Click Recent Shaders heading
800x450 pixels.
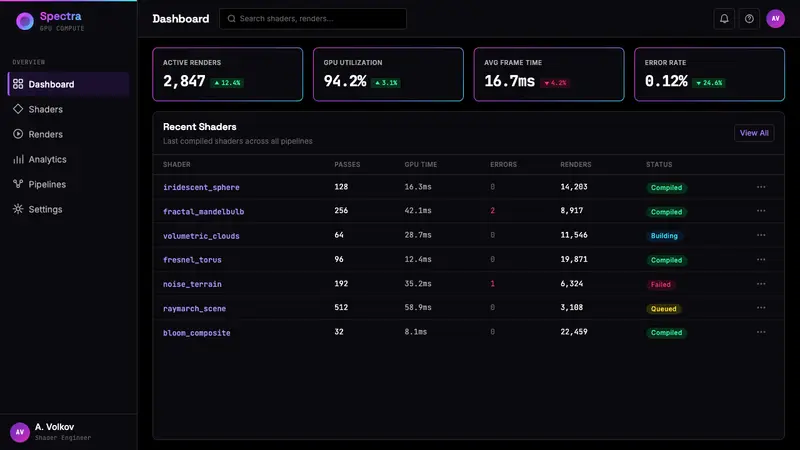click(x=199, y=127)
